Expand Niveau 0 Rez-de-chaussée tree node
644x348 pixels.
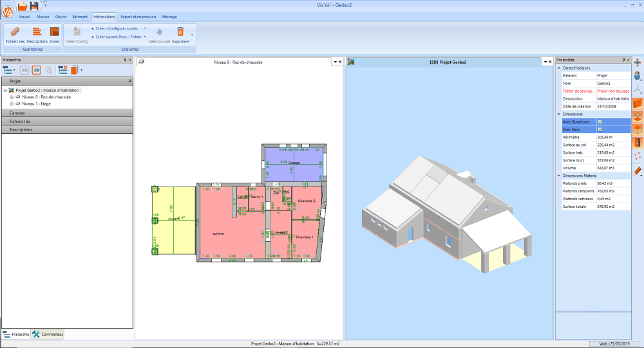coord(12,97)
